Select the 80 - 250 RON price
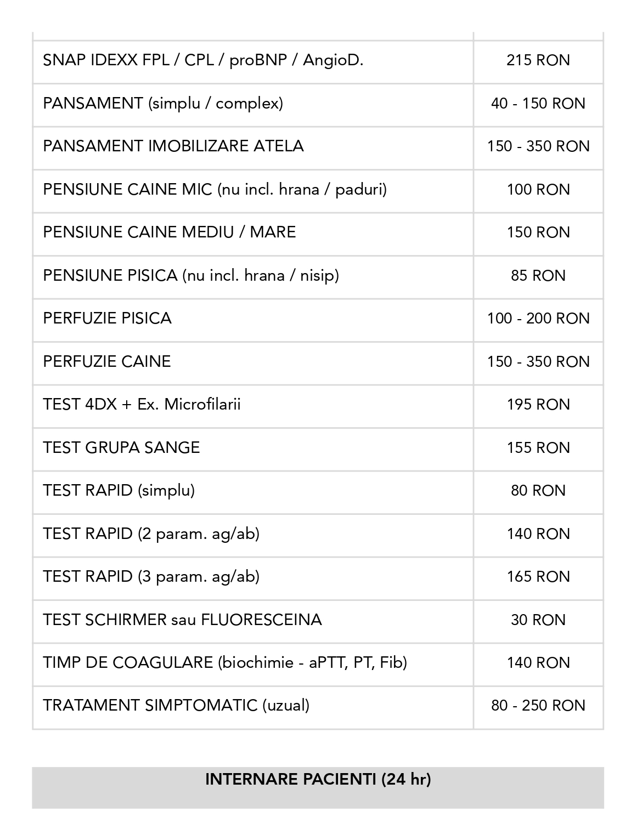 (538, 706)
